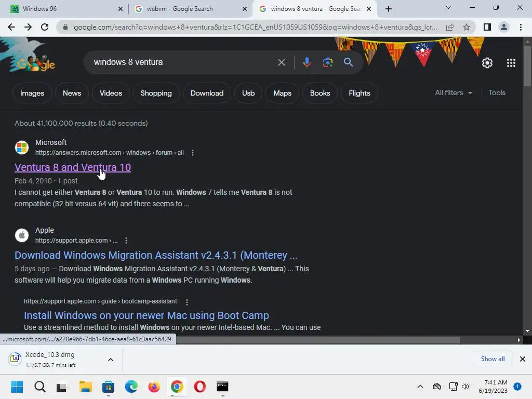Filter results by Flights

click(x=360, y=93)
